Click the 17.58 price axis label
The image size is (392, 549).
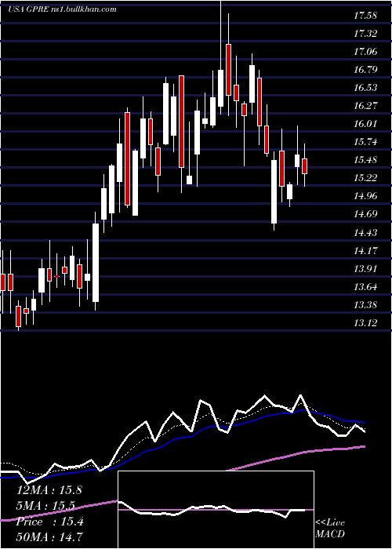coord(366,16)
